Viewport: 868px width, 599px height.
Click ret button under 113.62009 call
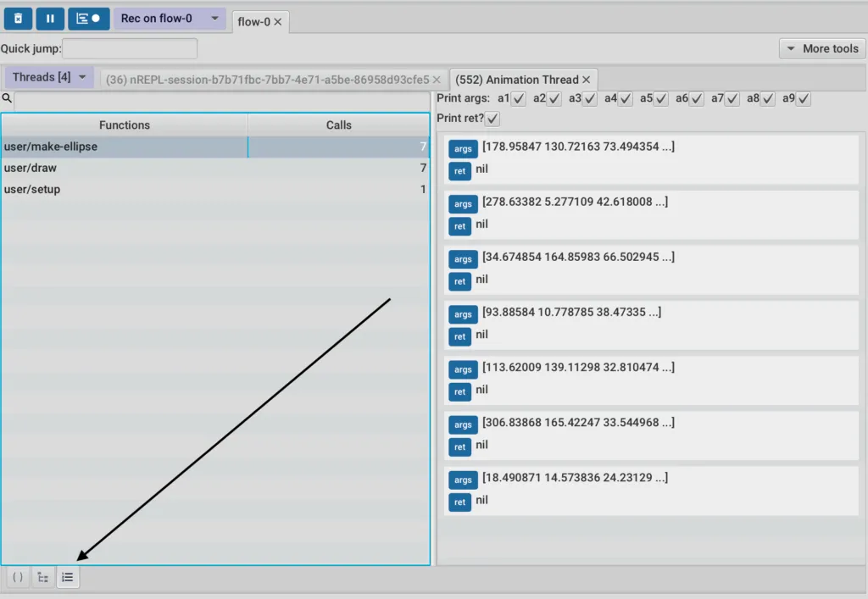(x=459, y=391)
